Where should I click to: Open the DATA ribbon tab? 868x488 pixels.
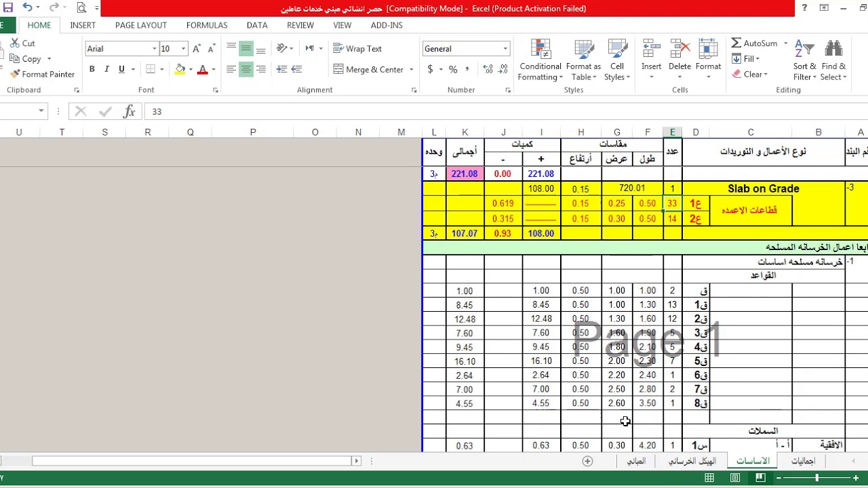pos(257,25)
